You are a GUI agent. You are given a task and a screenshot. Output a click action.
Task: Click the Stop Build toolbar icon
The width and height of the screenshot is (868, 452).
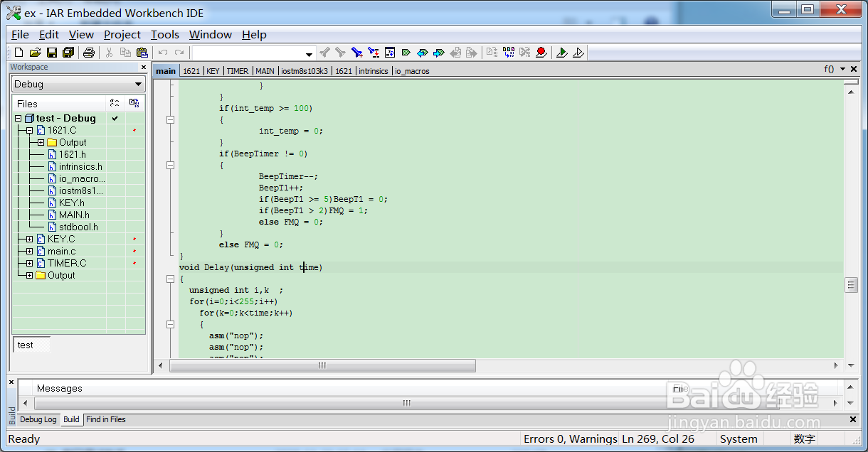[x=525, y=53]
